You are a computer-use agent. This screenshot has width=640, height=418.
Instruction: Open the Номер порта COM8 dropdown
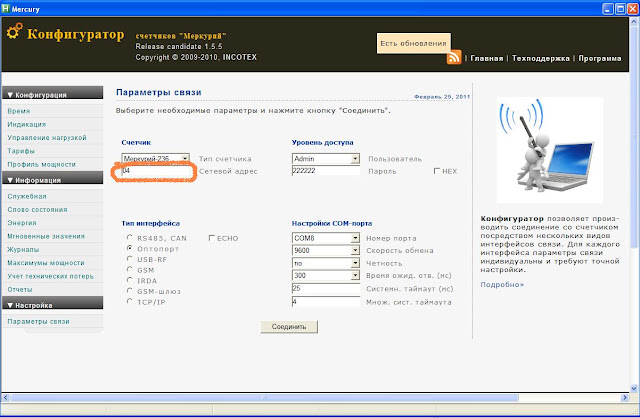[x=326, y=238]
